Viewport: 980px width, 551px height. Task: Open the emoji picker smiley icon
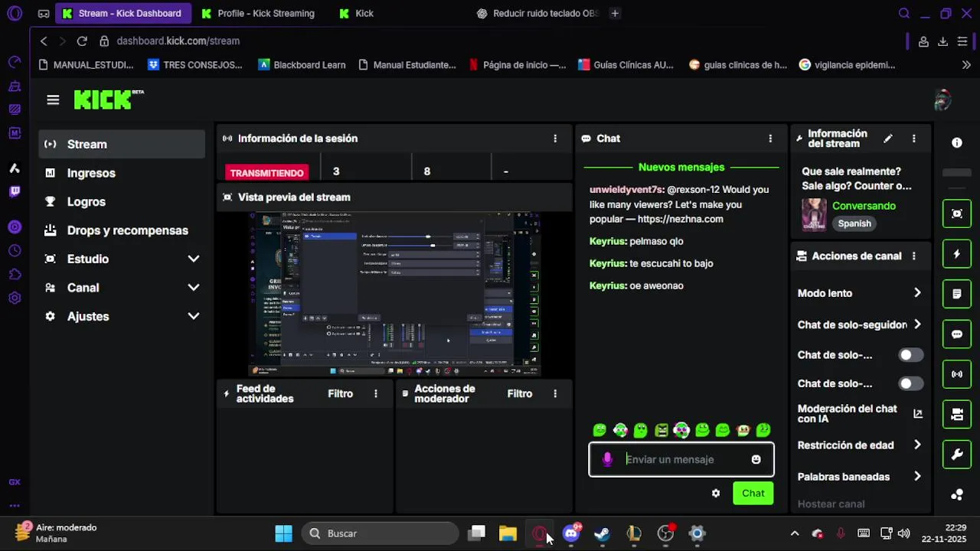pos(756,459)
